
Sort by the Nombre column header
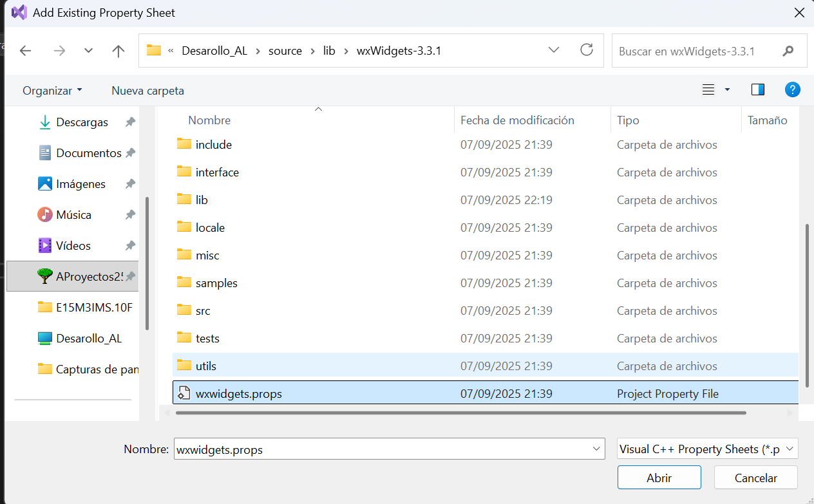pos(209,120)
